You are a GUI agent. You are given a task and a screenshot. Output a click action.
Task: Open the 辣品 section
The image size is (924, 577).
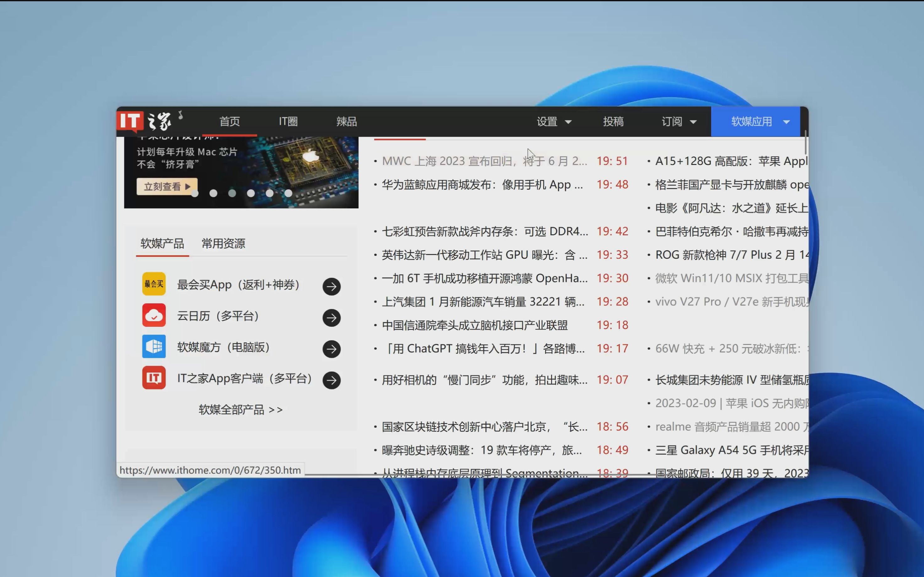(346, 121)
